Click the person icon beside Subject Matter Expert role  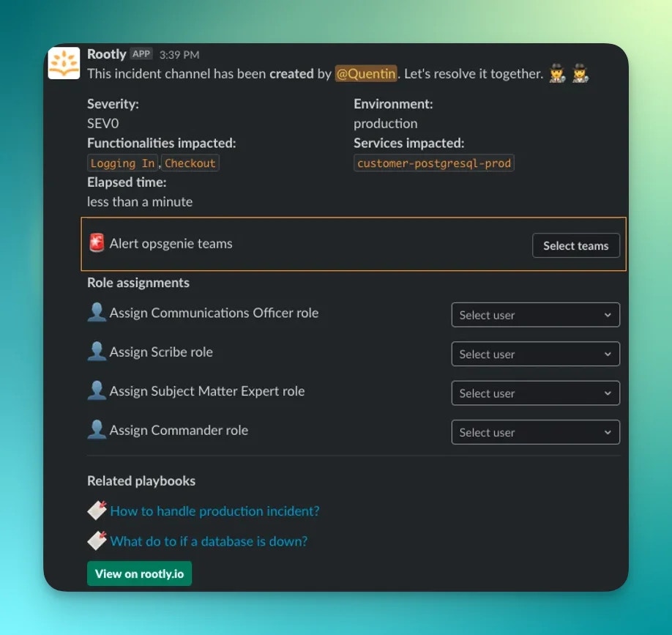click(97, 390)
